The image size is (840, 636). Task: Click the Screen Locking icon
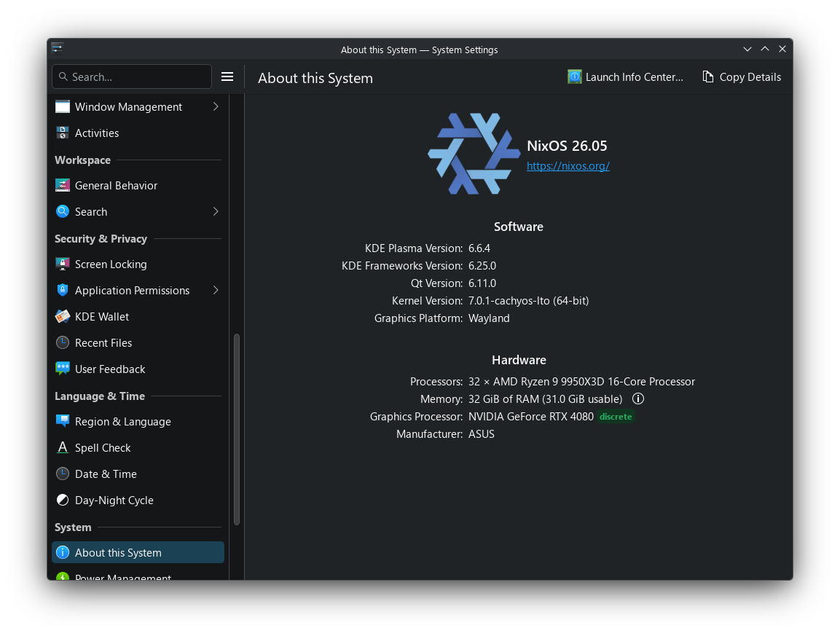coord(63,264)
